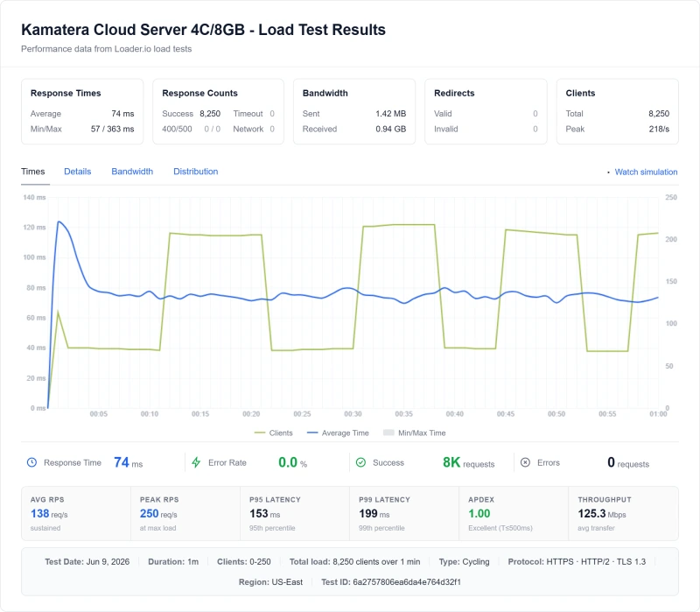This screenshot has height=612, width=700.
Task: Click the Sent value 1.42 MB
Action: (390, 114)
